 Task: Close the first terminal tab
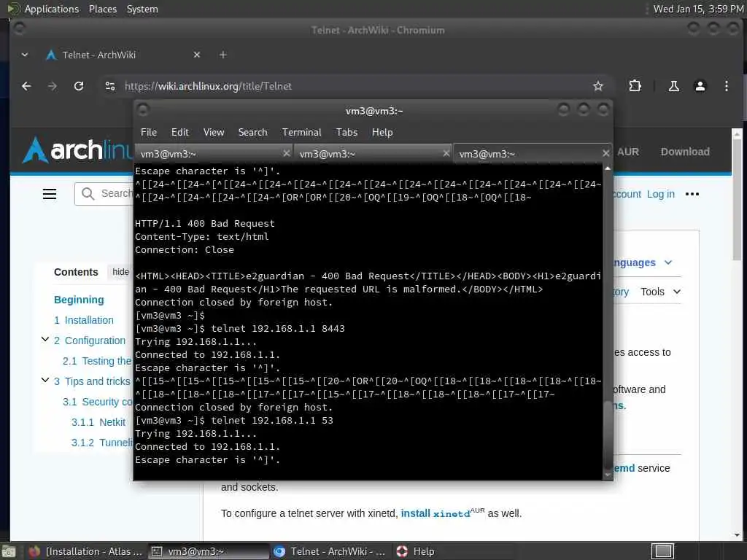[x=286, y=153]
